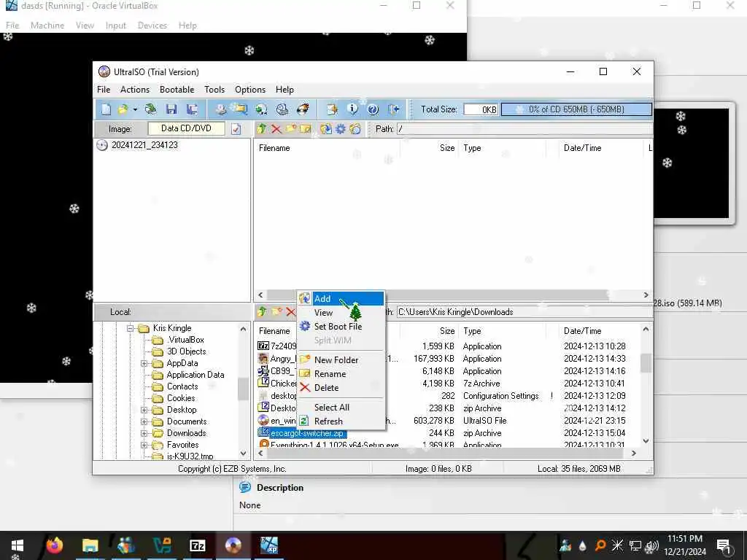Click the image pane label disc icon
The width and height of the screenshot is (747, 560).
(x=355, y=129)
